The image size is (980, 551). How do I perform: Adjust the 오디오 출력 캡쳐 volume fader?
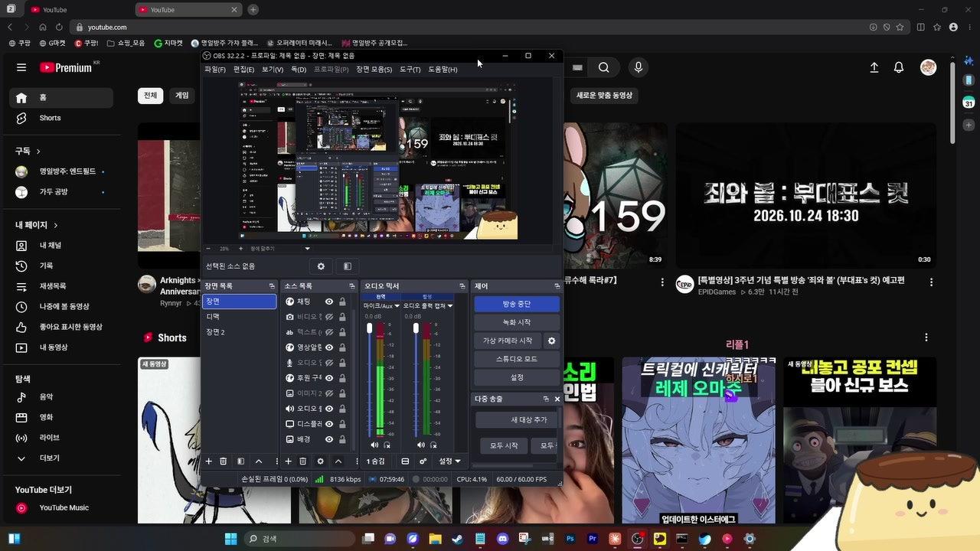click(416, 328)
